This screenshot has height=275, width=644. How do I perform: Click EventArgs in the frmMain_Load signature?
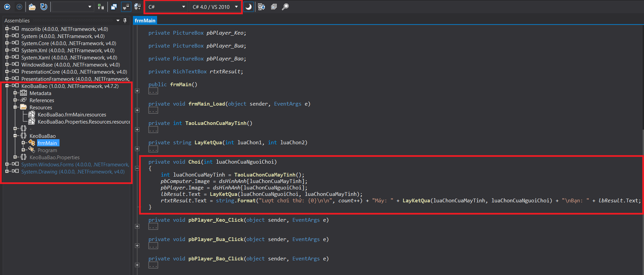pyautogui.click(x=288, y=104)
